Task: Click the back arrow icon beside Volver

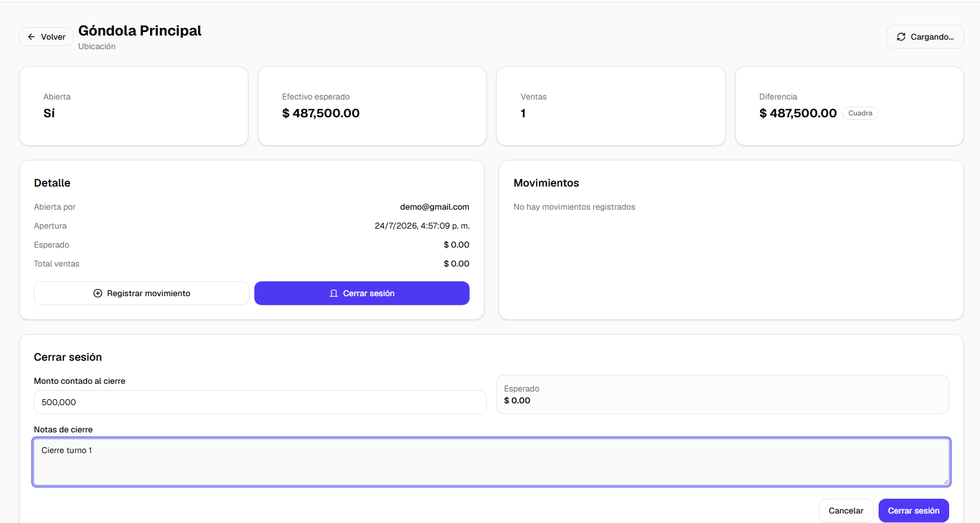Action: point(31,37)
